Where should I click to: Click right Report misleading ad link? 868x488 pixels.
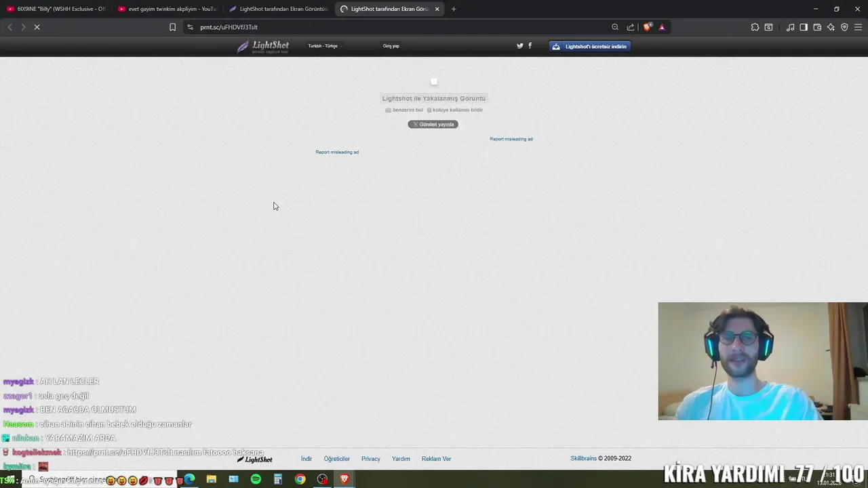pyautogui.click(x=511, y=139)
